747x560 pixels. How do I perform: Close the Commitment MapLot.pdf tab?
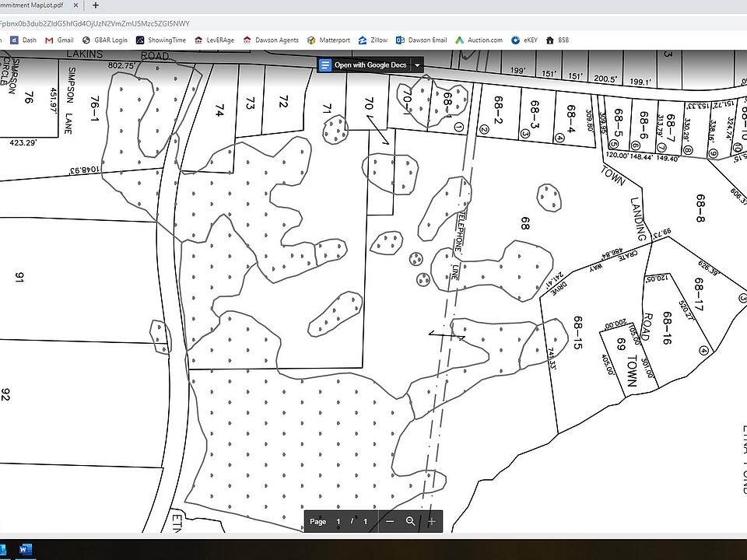tap(75, 5)
